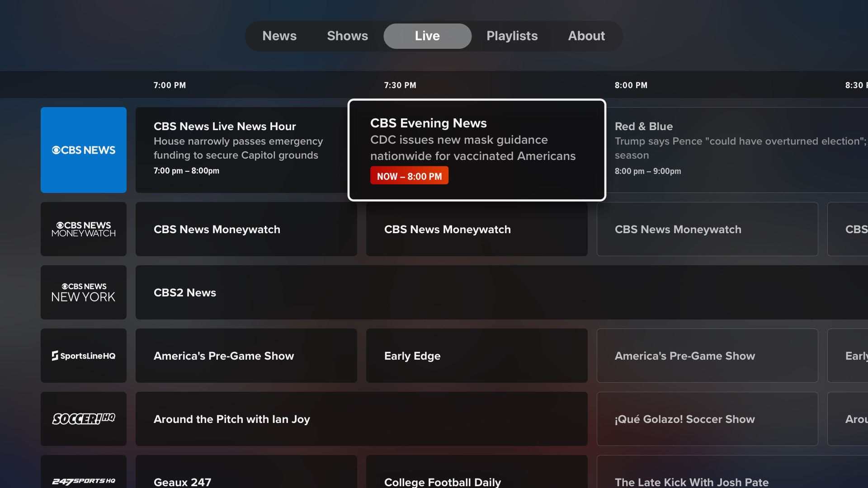Select the CBS News New York channel logo

83,292
